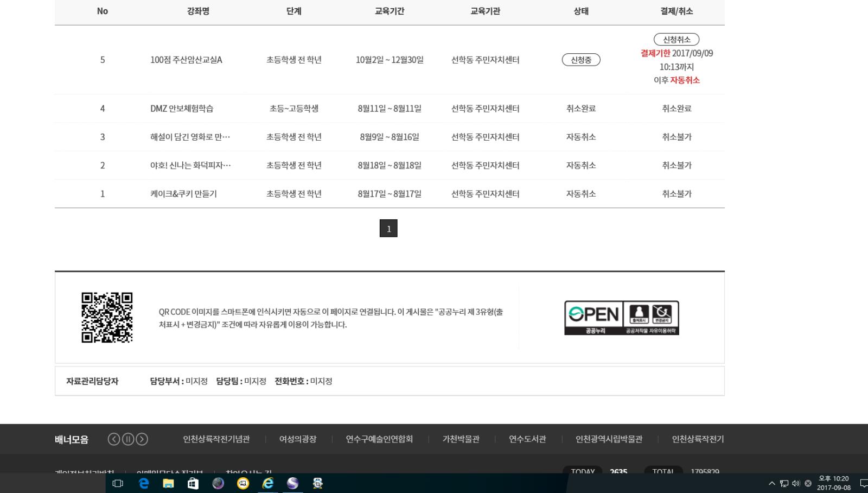
Task: Open the yellow KakaoTalk taskbar icon
Action: pyautogui.click(x=243, y=483)
